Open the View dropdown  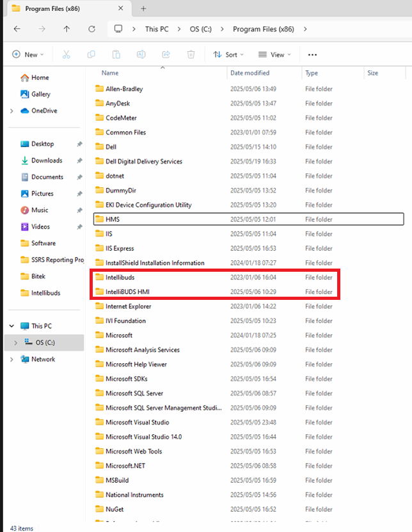(x=274, y=54)
